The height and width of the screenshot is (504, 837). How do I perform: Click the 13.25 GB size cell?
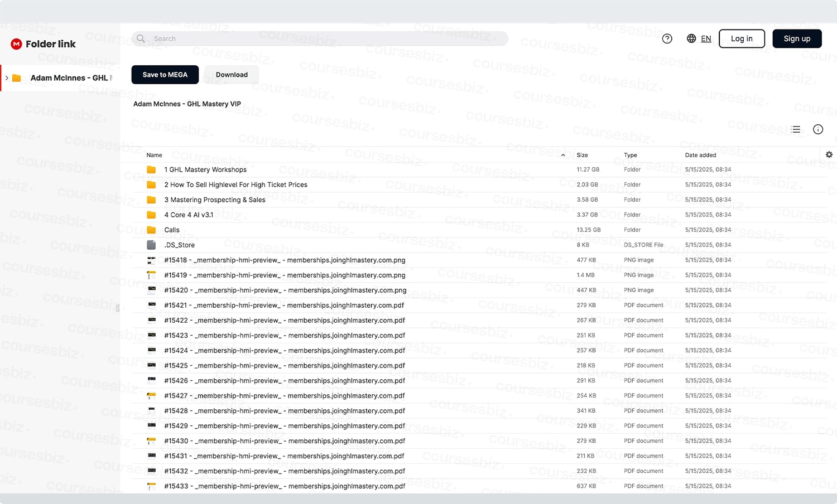coord(589,230)
